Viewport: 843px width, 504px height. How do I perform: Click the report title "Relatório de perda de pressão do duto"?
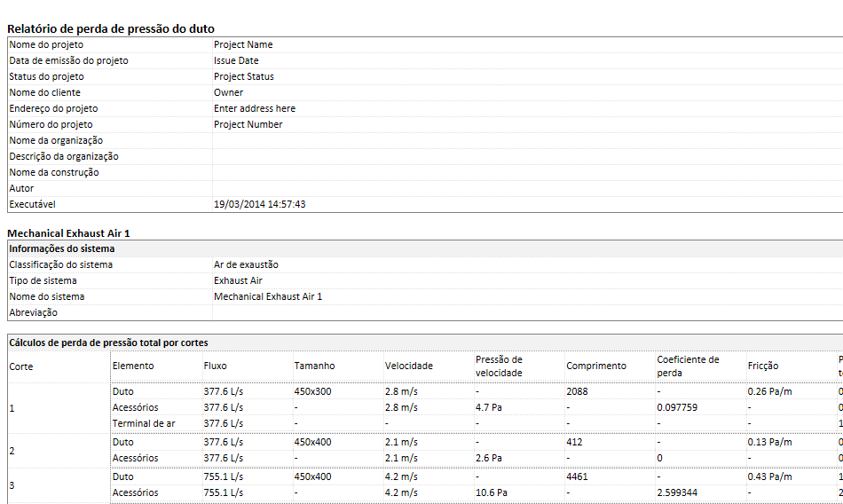pos(111,29)
